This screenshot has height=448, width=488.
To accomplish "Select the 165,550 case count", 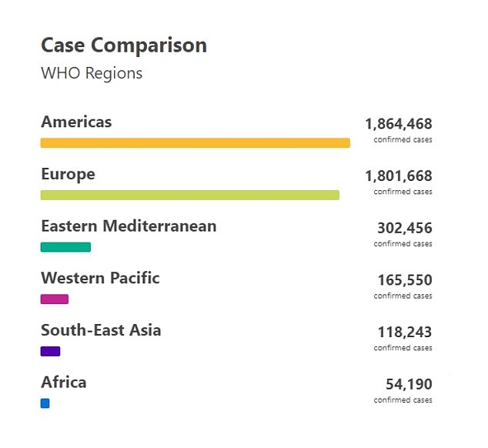I will point(404,280).
